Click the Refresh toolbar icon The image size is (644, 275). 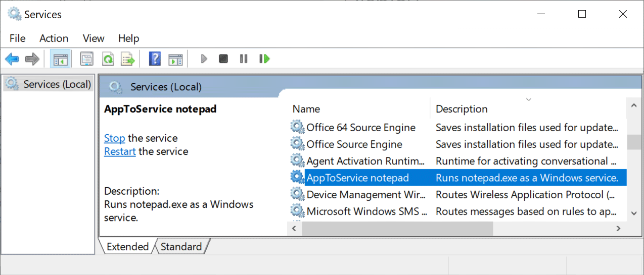pyautogui.click(x=108, y=59)
